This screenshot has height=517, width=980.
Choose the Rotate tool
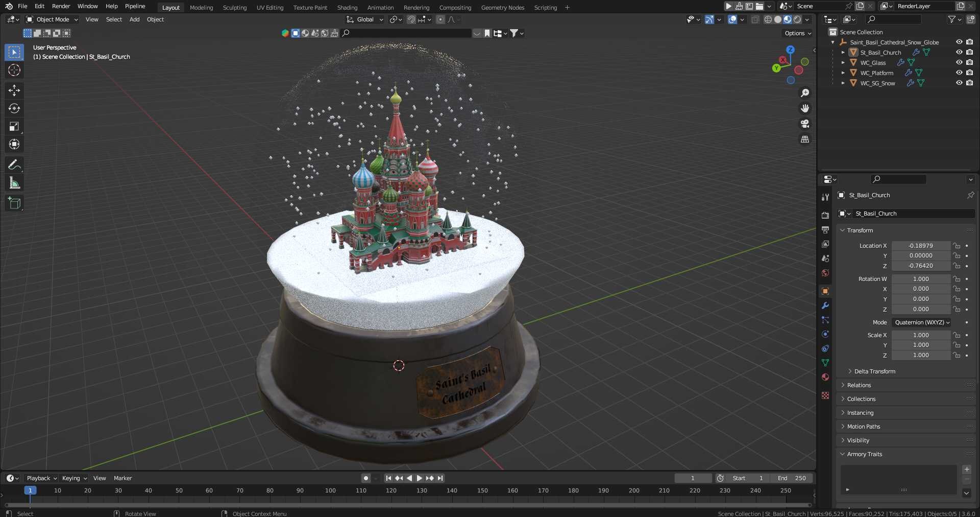(14, 108)
